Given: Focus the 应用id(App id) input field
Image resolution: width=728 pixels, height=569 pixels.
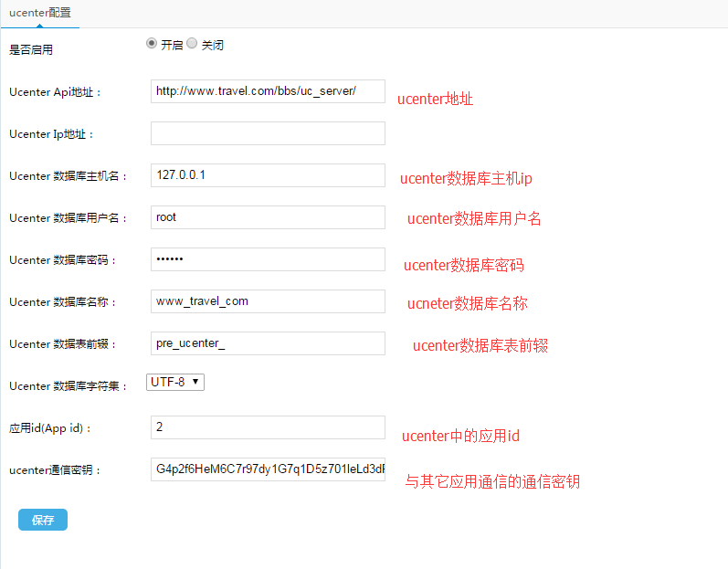Looking at the screenshot, I should click(x=268, y=427).
